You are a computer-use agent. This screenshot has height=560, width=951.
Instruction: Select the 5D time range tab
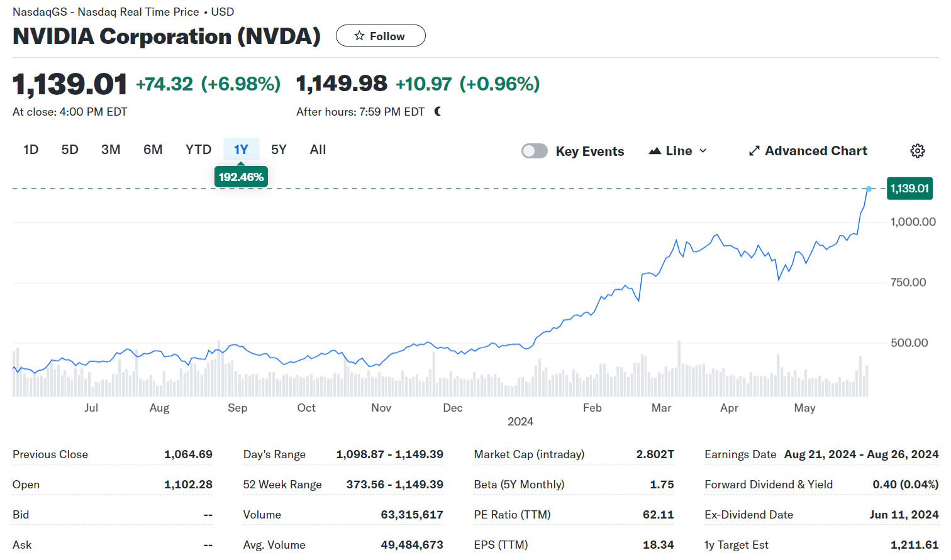(70, 150)
